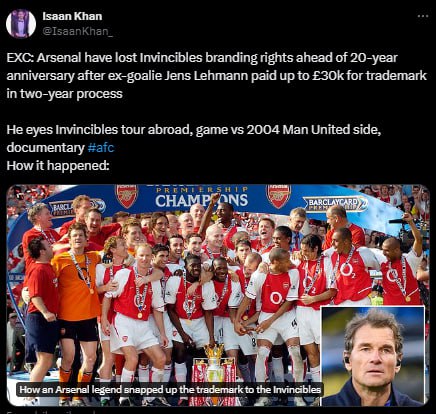Click the 'How it happened:' text
The width and height of the screenshot is (436, 414).
[58, 165]
